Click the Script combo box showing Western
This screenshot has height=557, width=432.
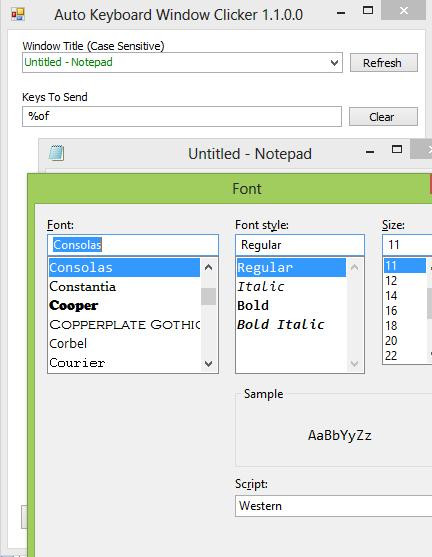[333, 506]
